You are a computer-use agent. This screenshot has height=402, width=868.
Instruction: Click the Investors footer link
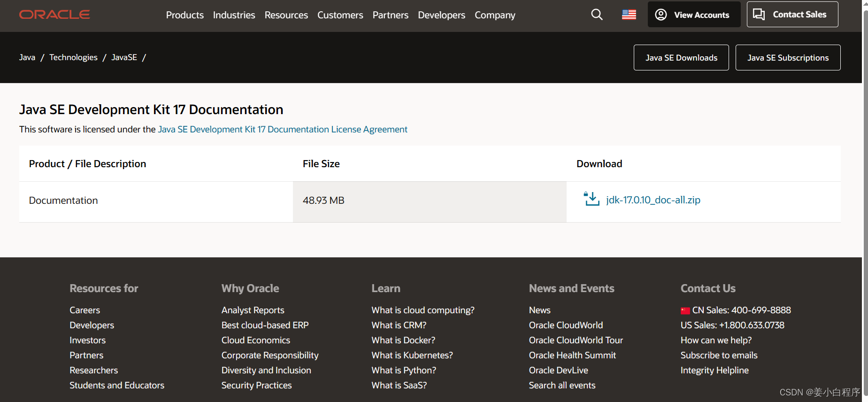88,340
